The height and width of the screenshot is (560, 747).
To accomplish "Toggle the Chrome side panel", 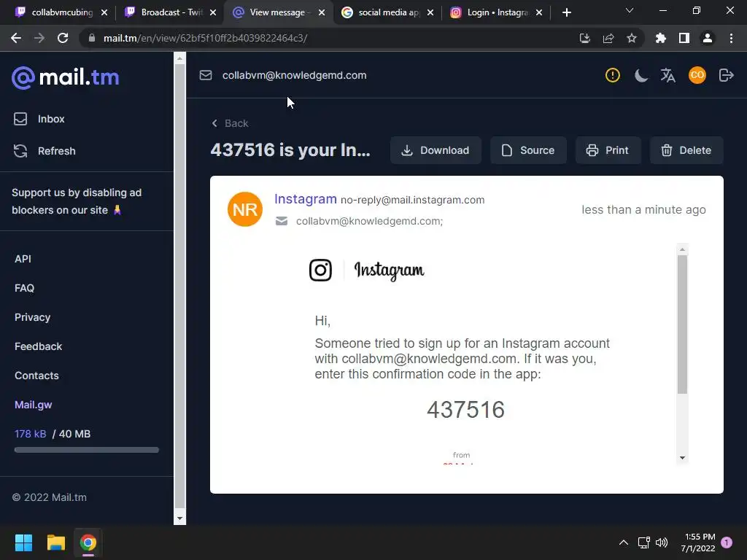I will (684, 38).
